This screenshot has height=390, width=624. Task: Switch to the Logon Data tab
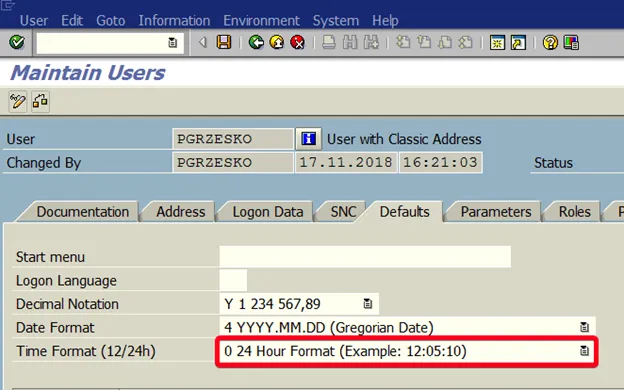click(x=268, y=212)
